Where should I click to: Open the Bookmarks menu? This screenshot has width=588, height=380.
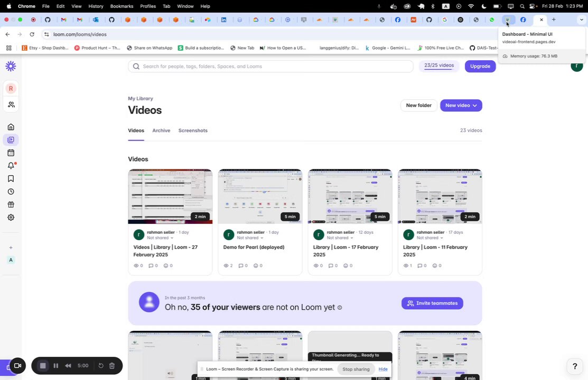pos(122,6)
